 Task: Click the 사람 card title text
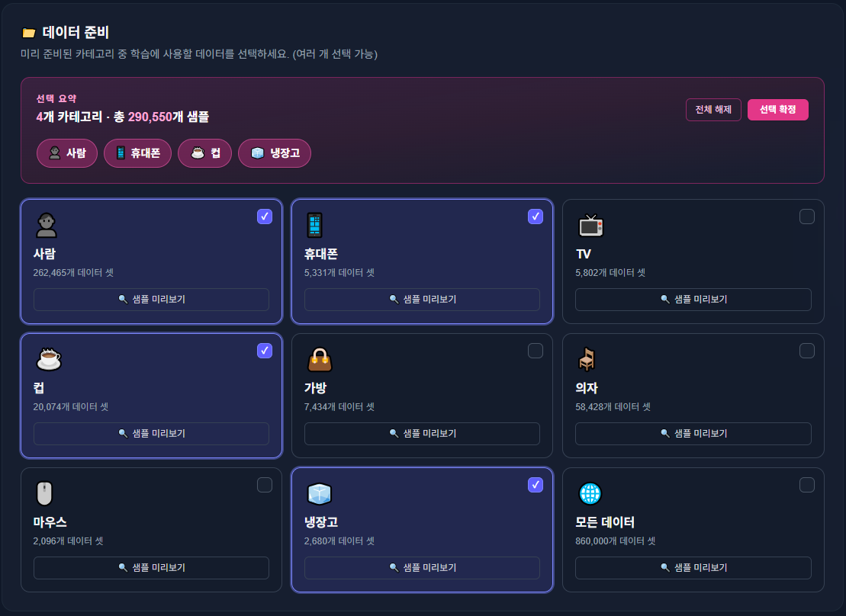pos(44,254)
